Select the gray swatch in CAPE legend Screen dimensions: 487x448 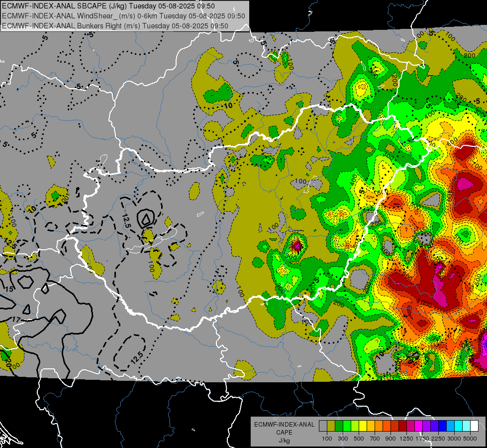click(323, 426)
